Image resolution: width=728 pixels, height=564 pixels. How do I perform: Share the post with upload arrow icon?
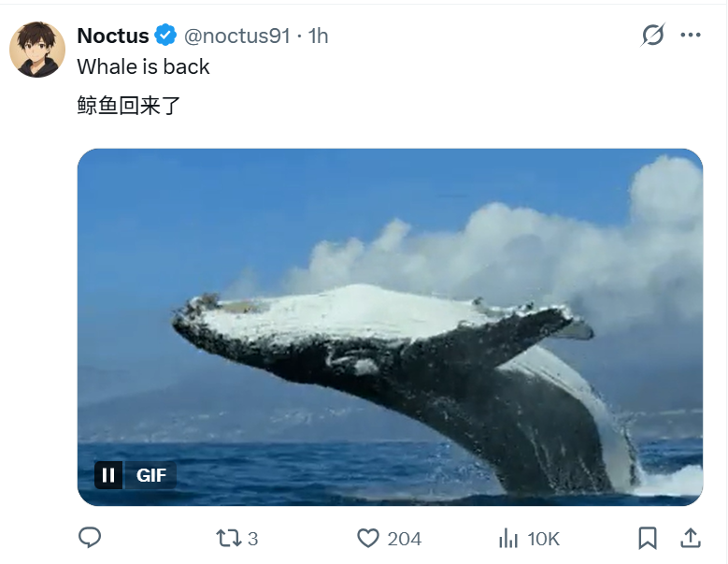click(691, 539)
